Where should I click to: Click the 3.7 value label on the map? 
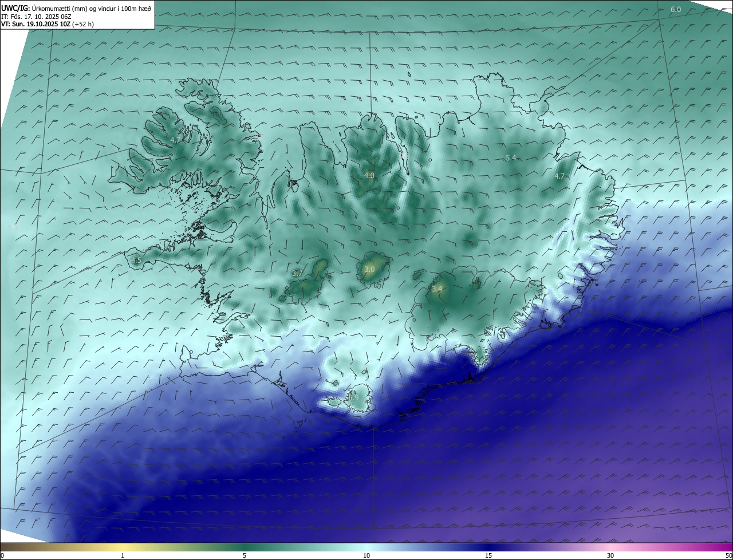(x=297, y=274)
